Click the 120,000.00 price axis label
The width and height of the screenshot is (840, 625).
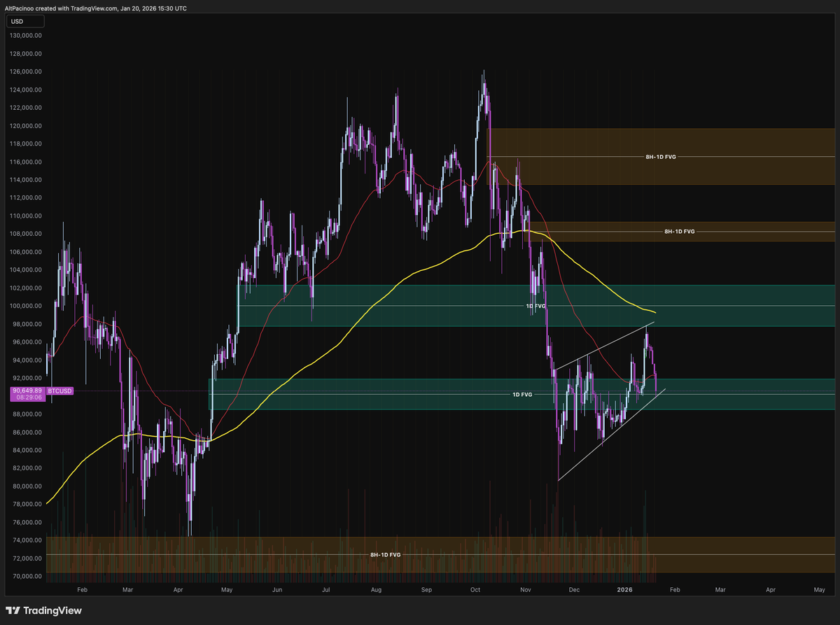point(27,126)
